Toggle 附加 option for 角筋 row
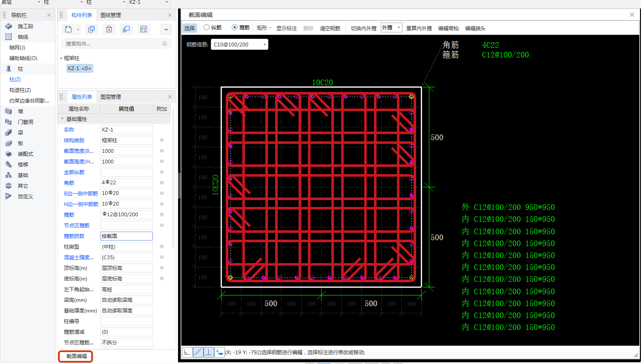The height and width of the screenshot is (364, 641). pyautogui.click(x=162, y=183)
